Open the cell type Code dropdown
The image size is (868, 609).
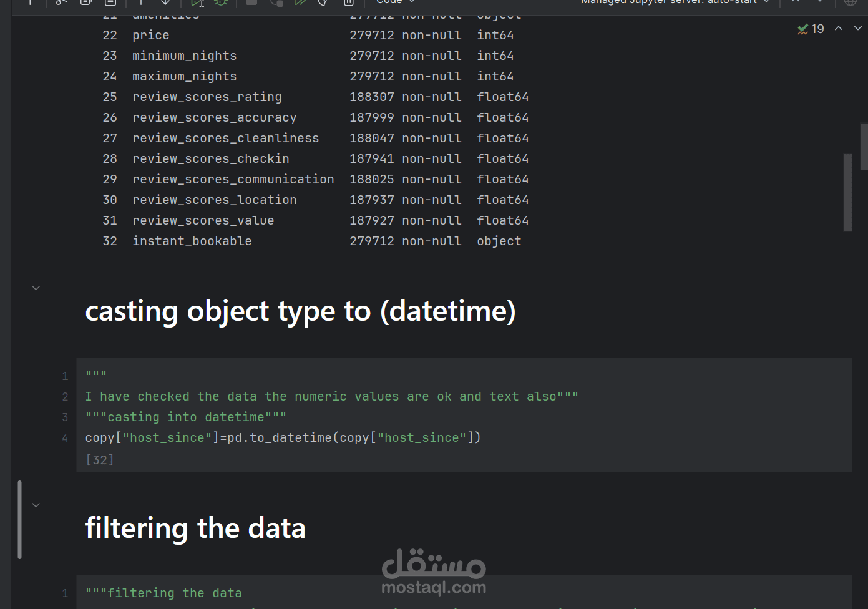pyautogui.click(x=396, y=2)
